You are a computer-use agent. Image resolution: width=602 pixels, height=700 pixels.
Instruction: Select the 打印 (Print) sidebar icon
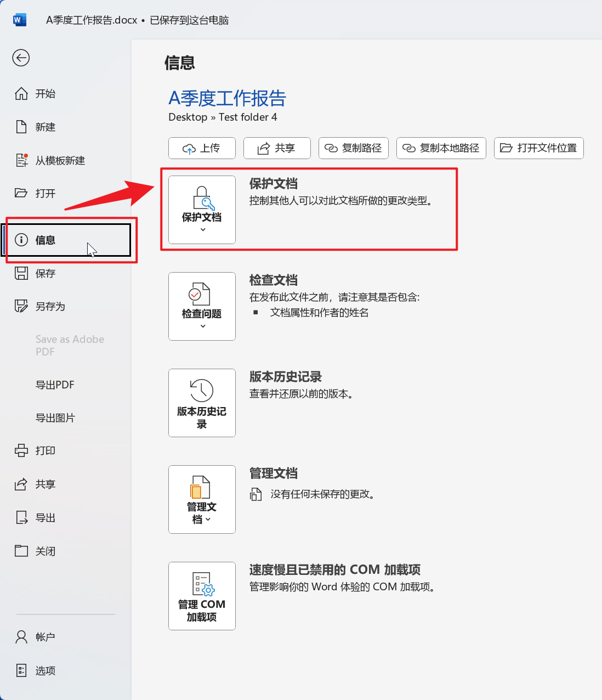point(22,450)
